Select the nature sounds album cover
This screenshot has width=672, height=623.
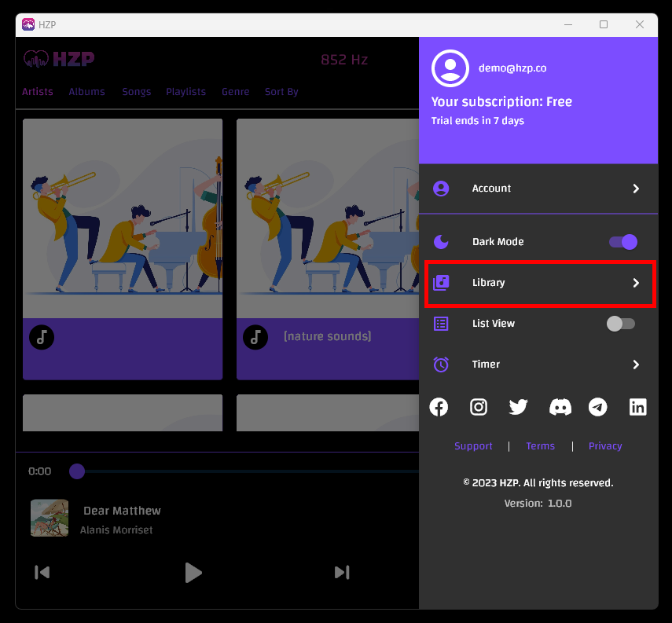point(328,218)
